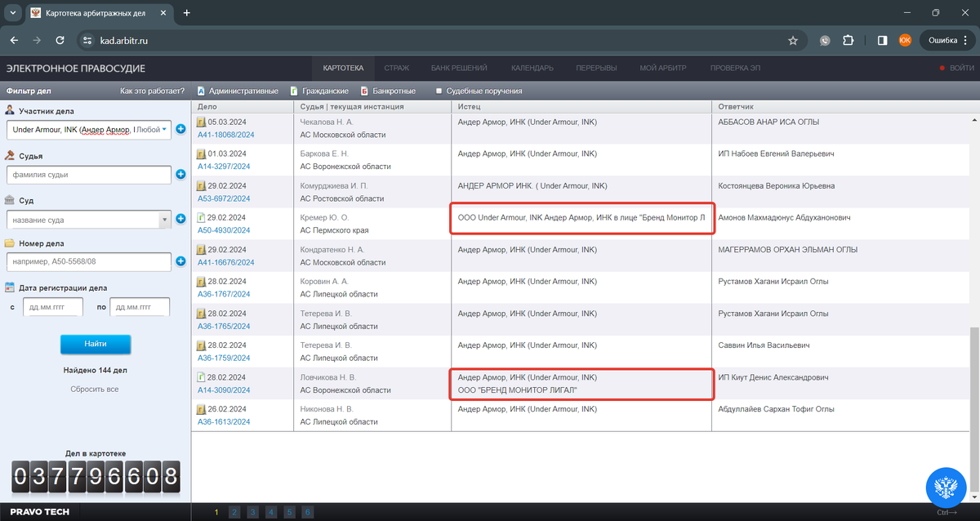The width and height of the screenshot is (980, 521).
Task: Switch to the КАРТОТЕКА tab
Action: click(x=343, y=69)
